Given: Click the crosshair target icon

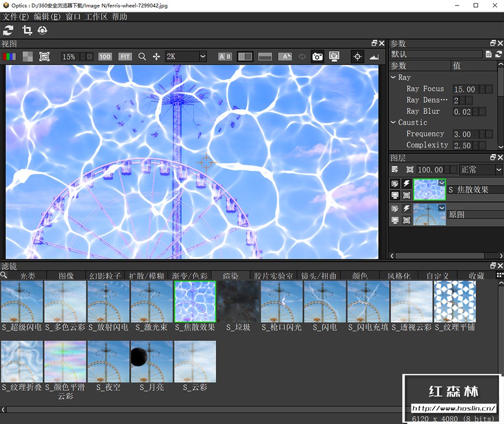Looking at the screenshot, I should pyautogui.click(x=357, y=56).
